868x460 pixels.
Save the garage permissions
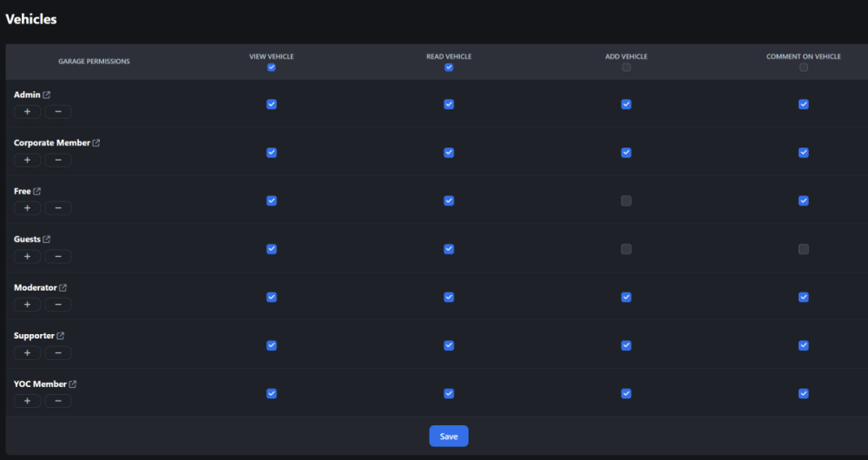449,437
